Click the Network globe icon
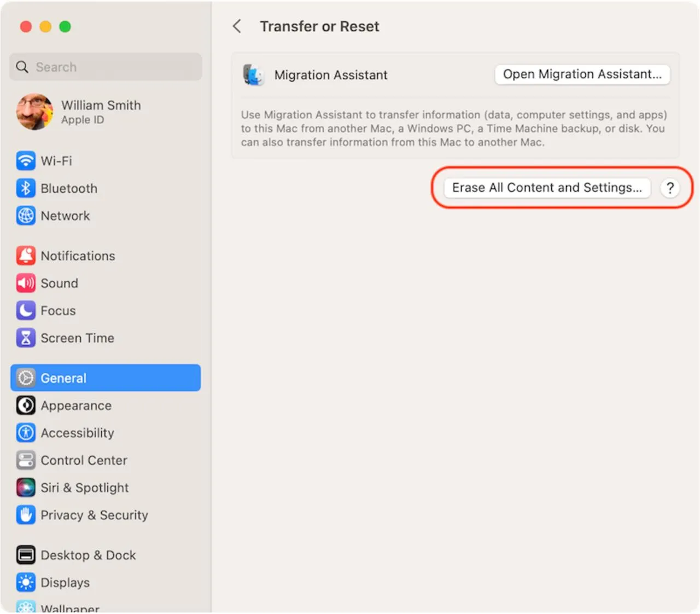 (x=26, y=216)
